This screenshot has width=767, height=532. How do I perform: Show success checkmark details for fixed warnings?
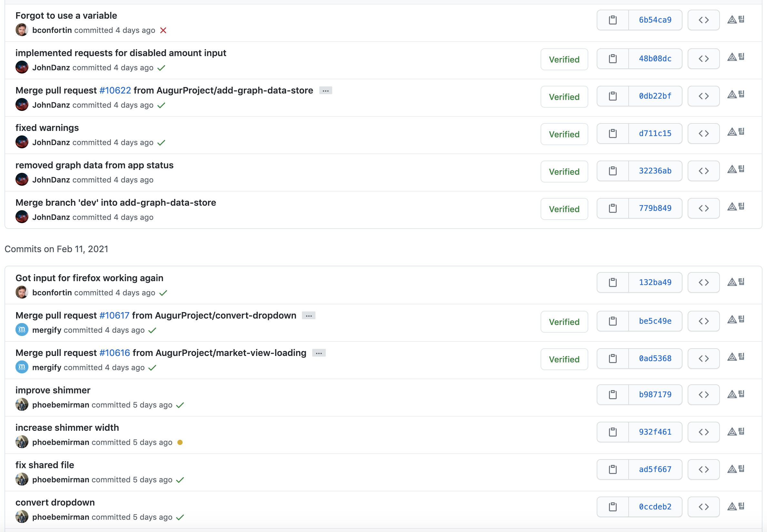(x=161, y=143)
